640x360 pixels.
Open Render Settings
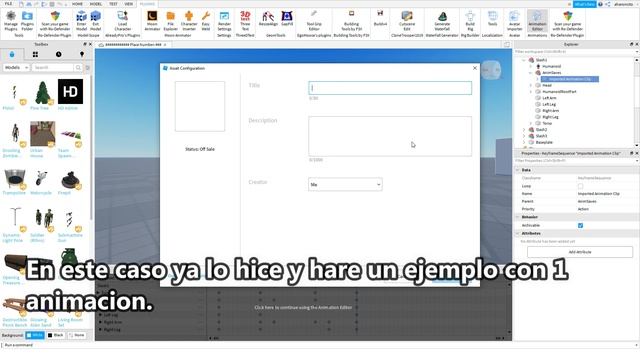(x=224, y=21)
